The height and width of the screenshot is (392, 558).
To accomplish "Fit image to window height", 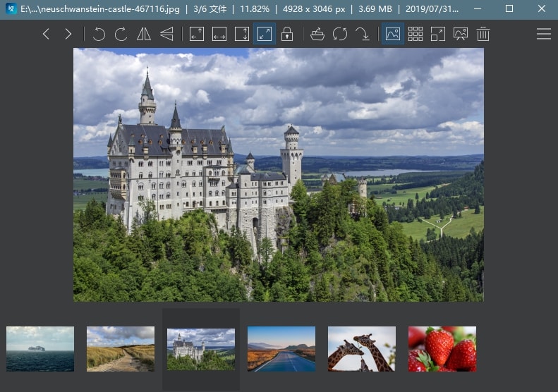I will click(242, 34).
